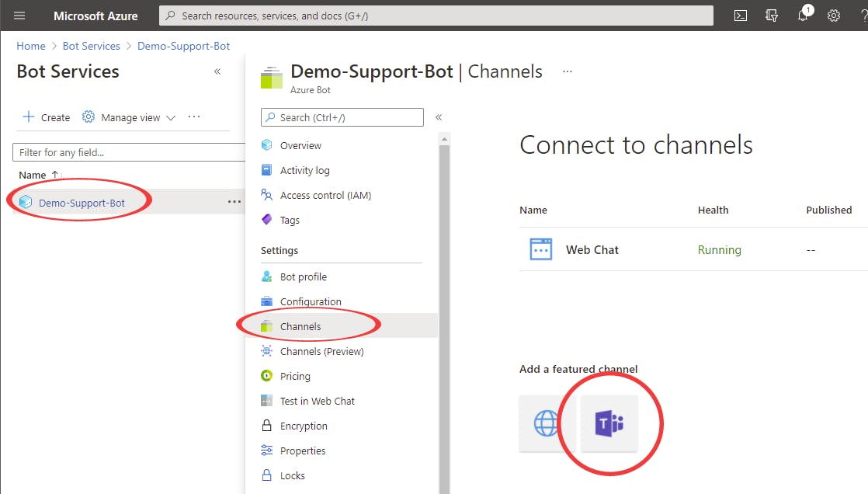This screenshot has width=868, height=494.
Task: Select Access control (IAM)
Action: click(x=325, y=195)
